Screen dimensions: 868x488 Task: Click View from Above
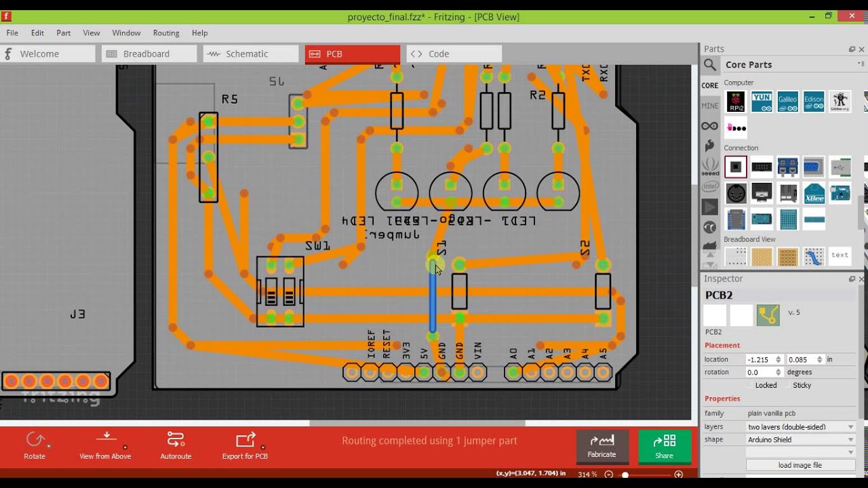(x=105, y=445)
